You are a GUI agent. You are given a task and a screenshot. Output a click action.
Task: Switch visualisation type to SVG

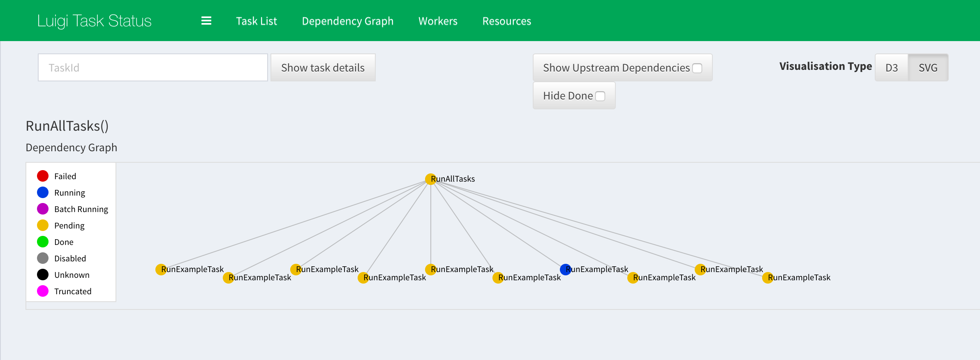tap(928, 67)
